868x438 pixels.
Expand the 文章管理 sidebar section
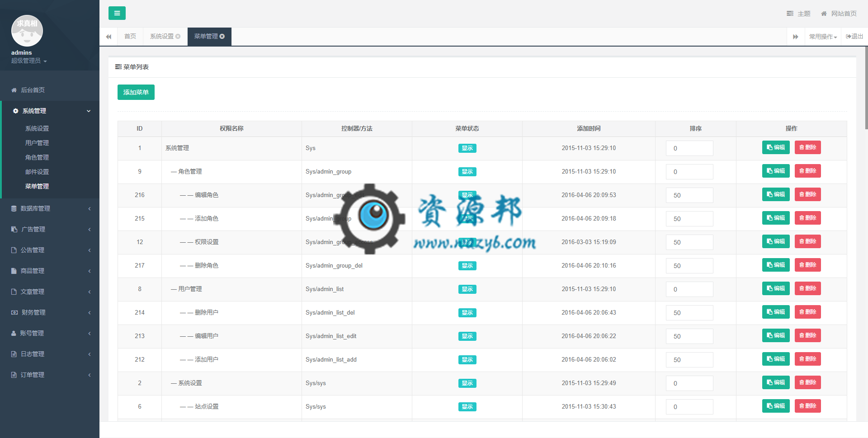coord(50,292)
